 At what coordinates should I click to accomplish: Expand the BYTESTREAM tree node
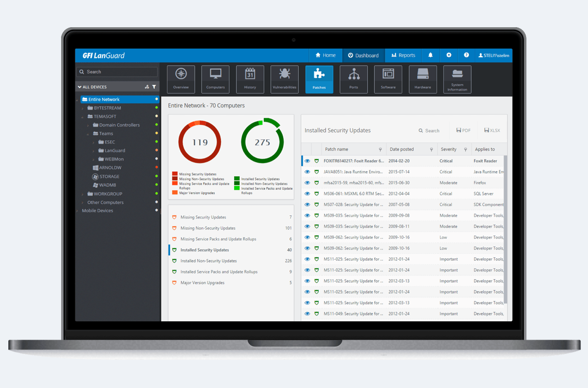tap(82, 108)
